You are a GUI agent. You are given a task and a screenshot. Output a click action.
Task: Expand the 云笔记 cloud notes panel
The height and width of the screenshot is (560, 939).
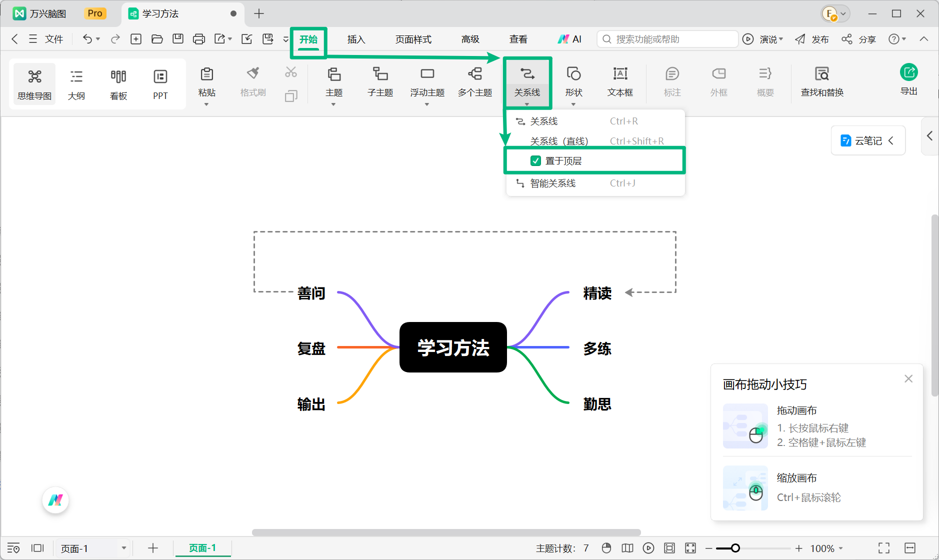pos(868,140)
